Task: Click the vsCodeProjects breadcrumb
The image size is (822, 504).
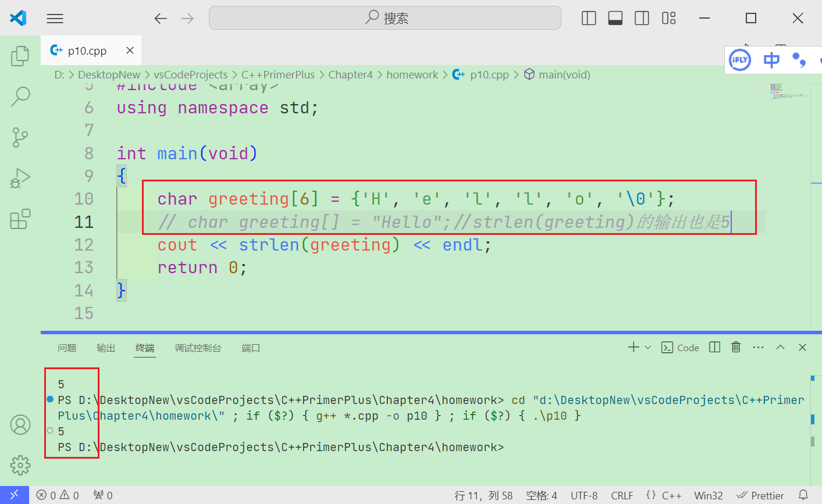Action: [191, 75]
